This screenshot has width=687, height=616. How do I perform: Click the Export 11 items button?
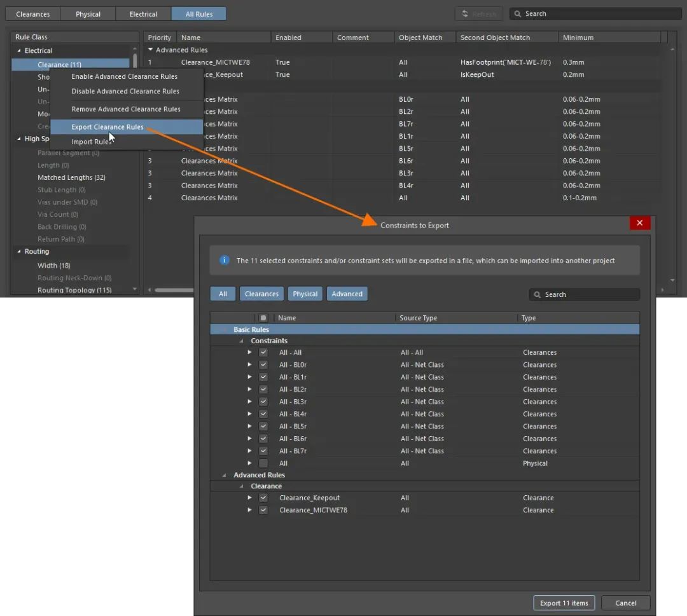point(564,603)
